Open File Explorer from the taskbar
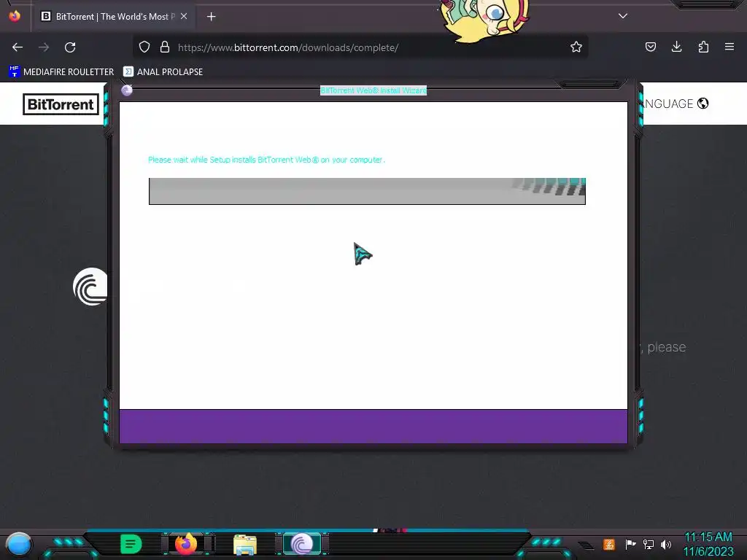This screenshot has width=747, height=560. (x=245, y=544)
